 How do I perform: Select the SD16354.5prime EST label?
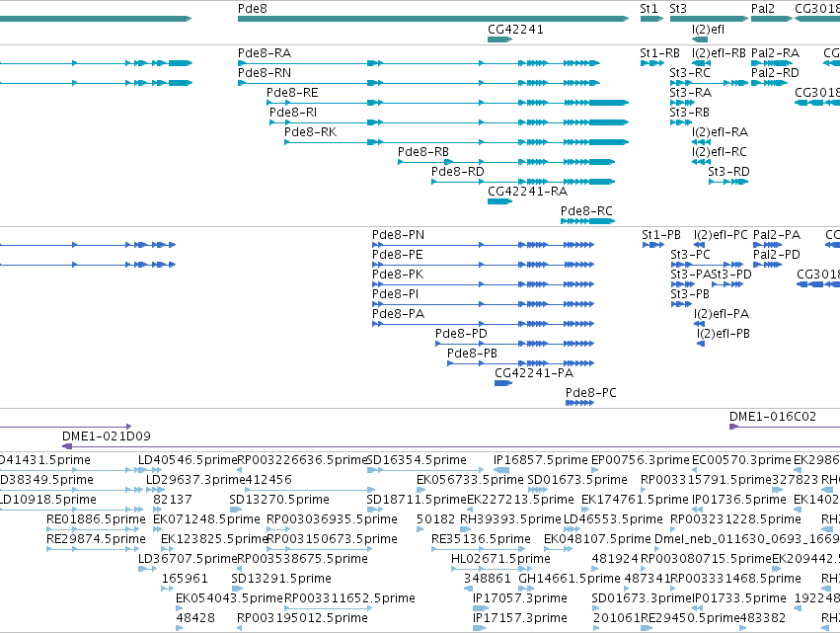[x=417, y=460]
